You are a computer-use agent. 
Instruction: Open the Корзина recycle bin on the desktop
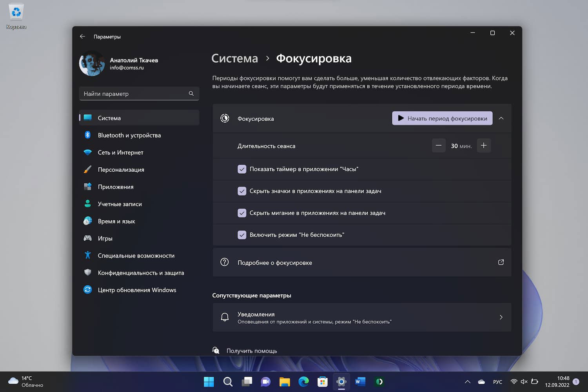tap(16, 17)
